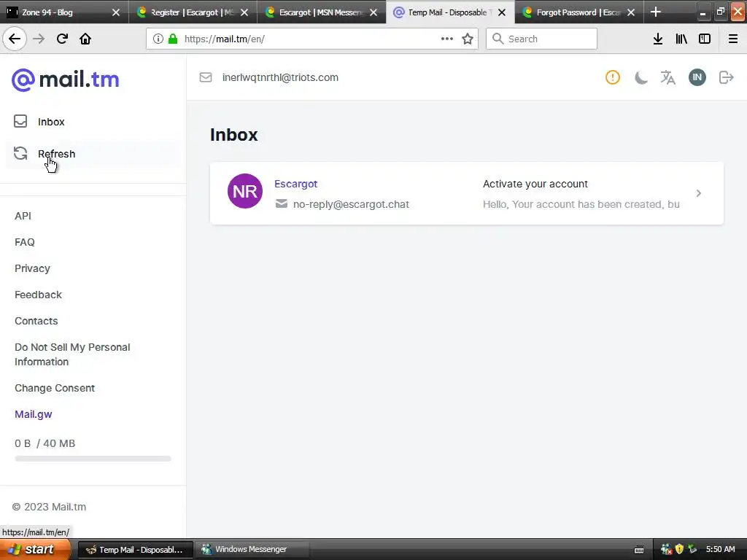Open site information icon in address bar
Viewport: 747px width, 560px height.
(x=158, y=39)
